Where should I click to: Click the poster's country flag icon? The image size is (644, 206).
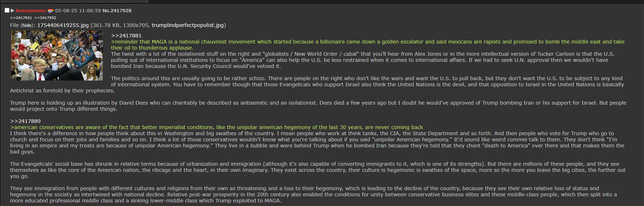pyautogui.click(x=51, y=11)
